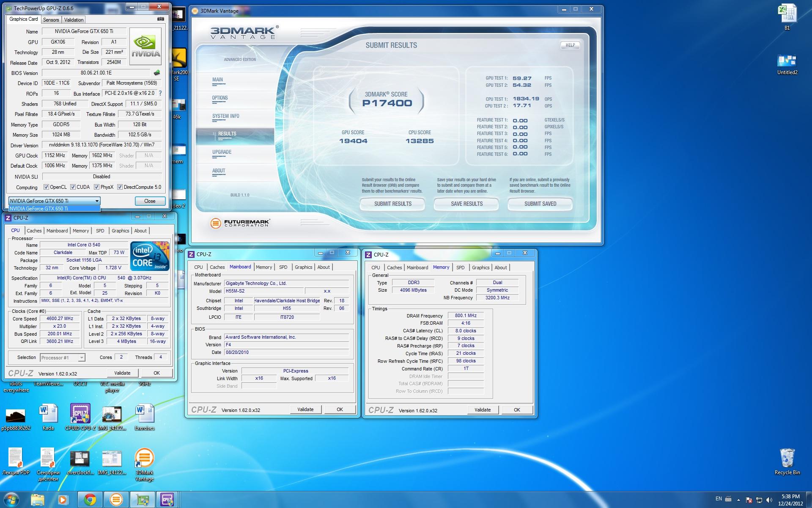The width and height of the screenshot is (812, 508).
Task: Open the 3DMark Vantage desktop shortcut
Action: (144, 464)
